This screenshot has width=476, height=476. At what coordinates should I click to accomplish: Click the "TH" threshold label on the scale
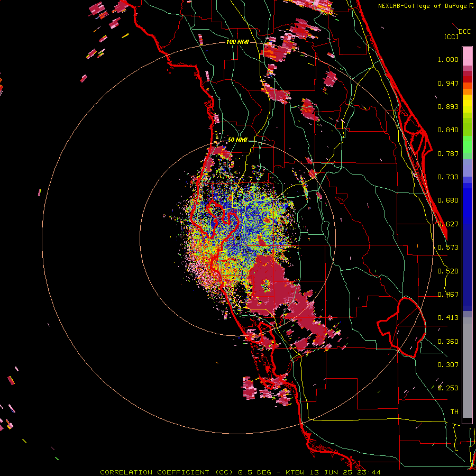click(454, 411)
